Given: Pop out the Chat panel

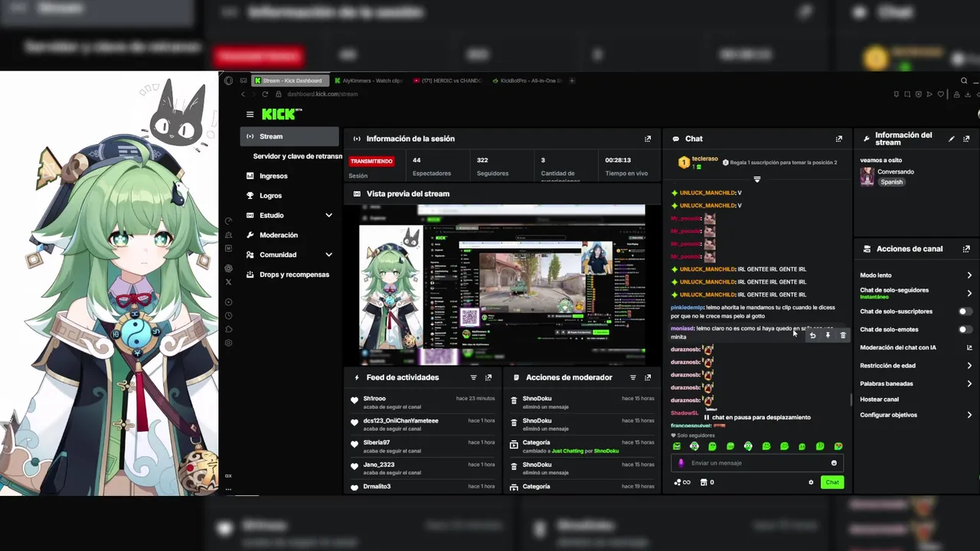Looking at the screenshot, I should [838, 139].
